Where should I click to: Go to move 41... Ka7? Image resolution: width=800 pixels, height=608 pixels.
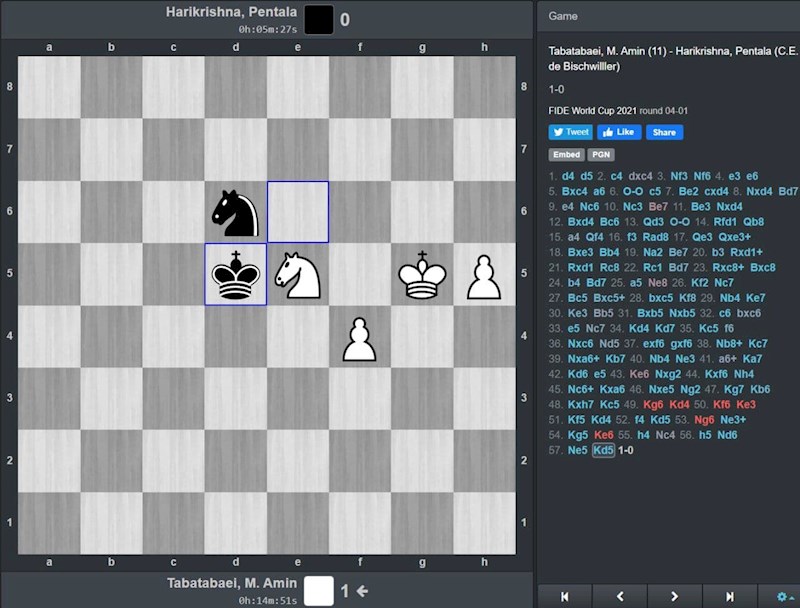(x=752, y=359)
